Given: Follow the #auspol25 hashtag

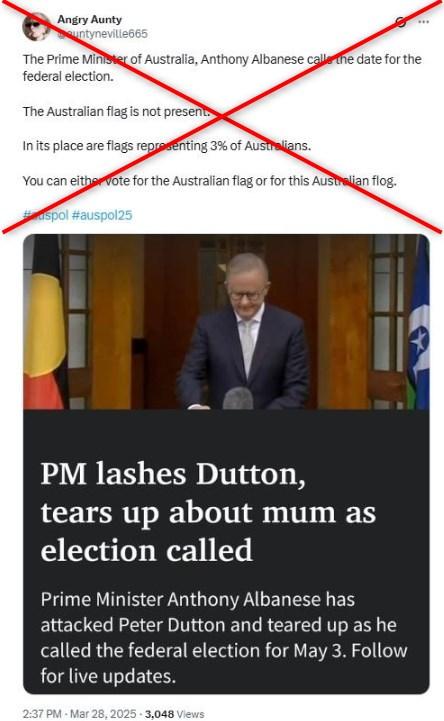Looking at the screenshot, I should click(x=102, y=215).
